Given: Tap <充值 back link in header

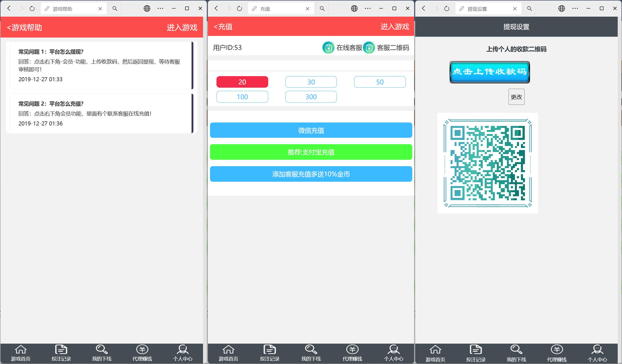Looking at the screenshot, I should (223, 27).
